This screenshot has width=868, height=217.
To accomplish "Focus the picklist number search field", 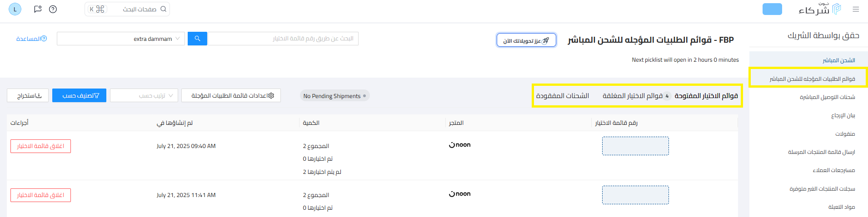I will [x=283, y=39].
